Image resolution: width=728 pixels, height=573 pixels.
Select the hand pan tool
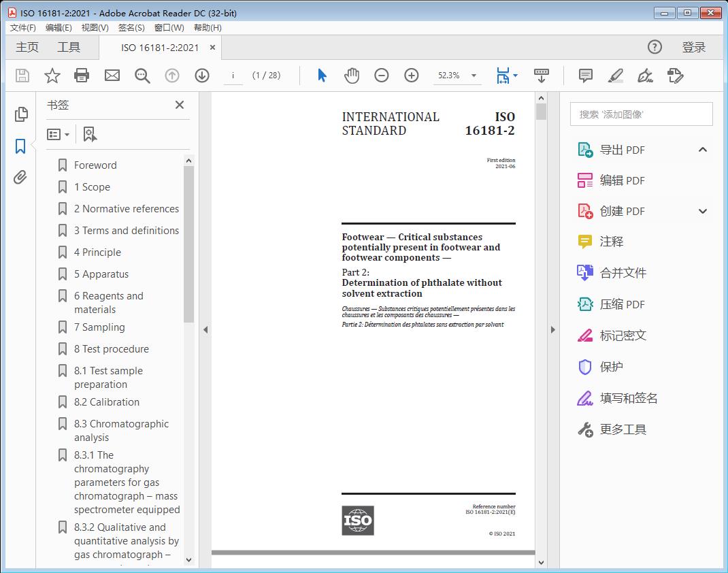point(352,76)
